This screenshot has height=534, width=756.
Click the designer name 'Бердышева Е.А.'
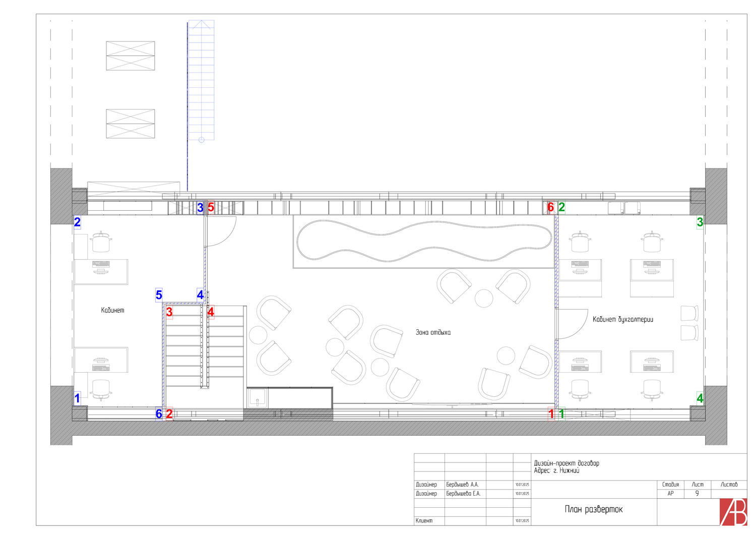[x=463, y=494]
